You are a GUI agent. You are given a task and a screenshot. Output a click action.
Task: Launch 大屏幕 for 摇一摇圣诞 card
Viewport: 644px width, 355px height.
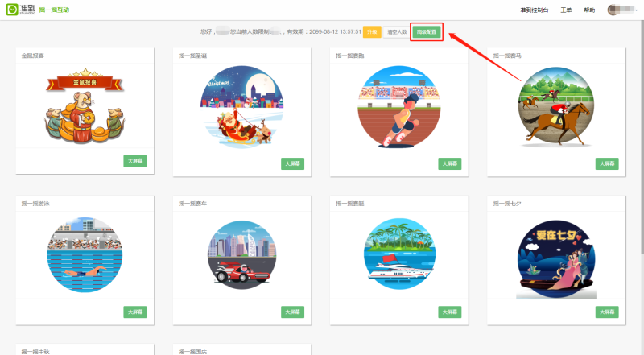[292, 164]
